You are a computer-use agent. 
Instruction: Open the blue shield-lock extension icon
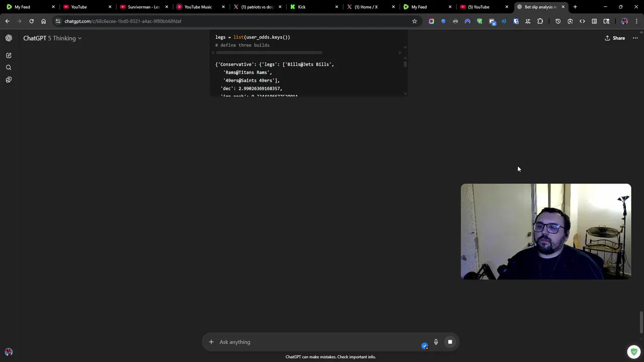(x=516, y=21)
